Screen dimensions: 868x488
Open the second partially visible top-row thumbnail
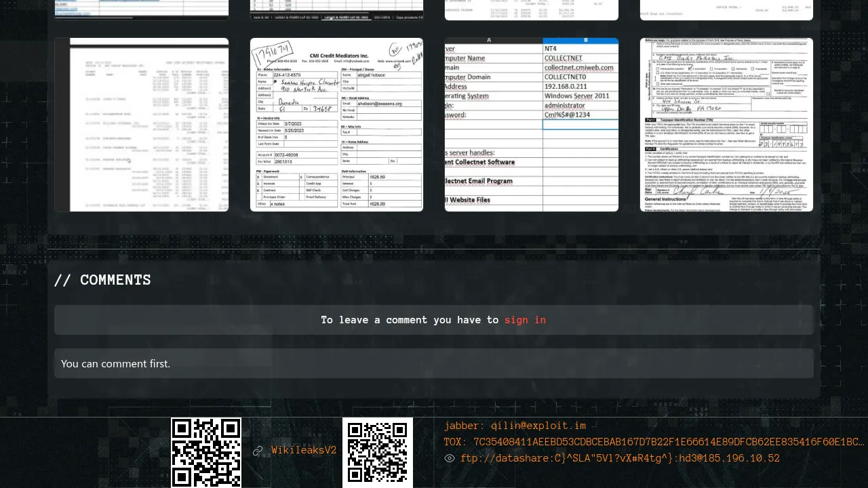[336, 9]
